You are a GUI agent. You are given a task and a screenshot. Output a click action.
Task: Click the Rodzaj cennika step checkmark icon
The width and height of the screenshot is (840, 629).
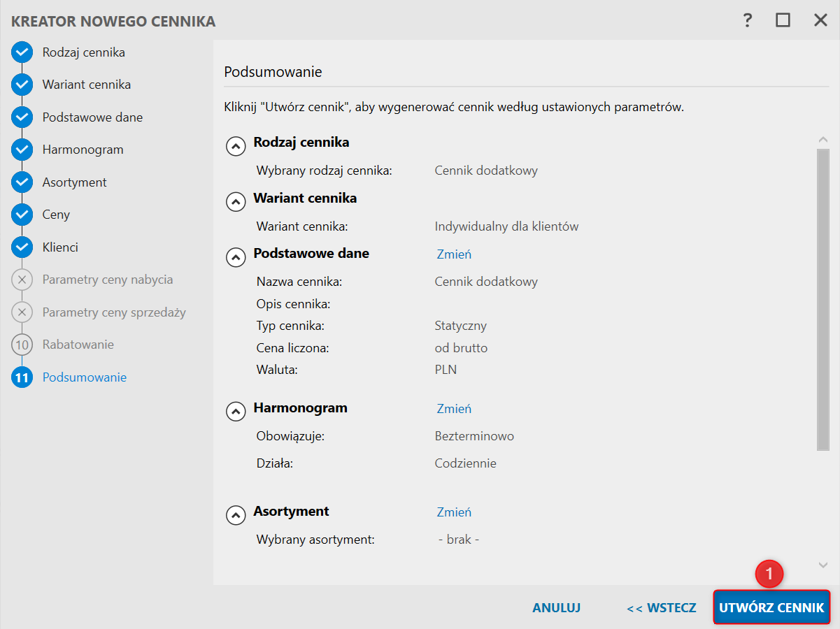(x=22, y=52)
